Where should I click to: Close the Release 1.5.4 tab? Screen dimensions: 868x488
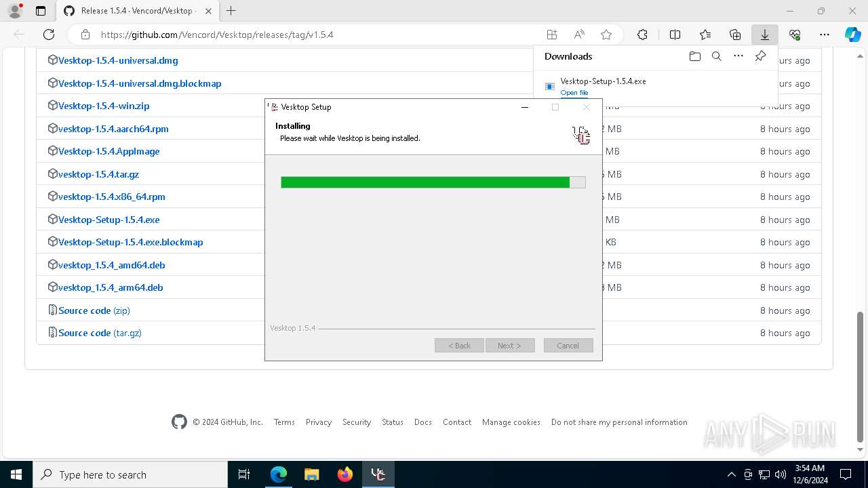pos(208,11)
